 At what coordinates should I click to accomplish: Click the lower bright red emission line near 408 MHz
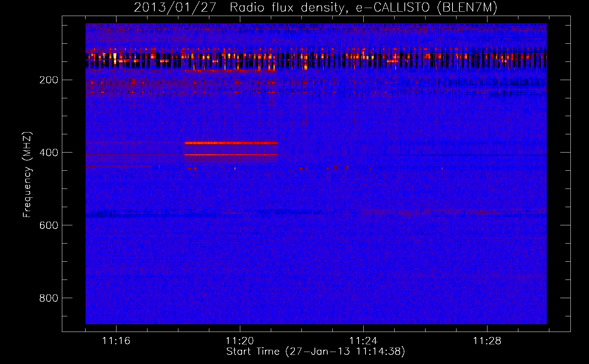click(231, 155)
